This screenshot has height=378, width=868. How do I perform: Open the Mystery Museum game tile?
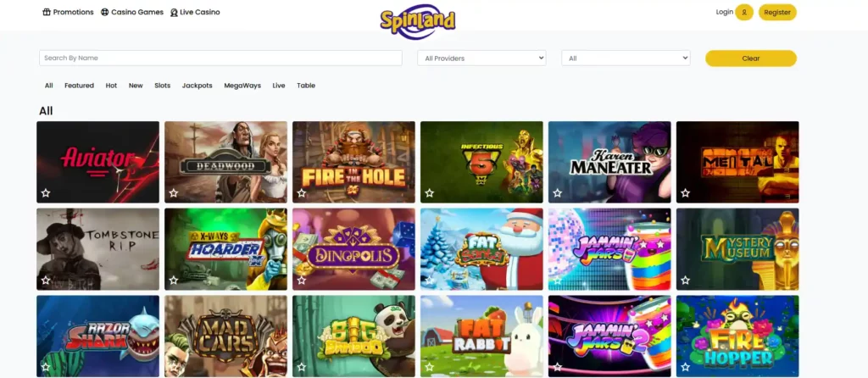(737, 249)
